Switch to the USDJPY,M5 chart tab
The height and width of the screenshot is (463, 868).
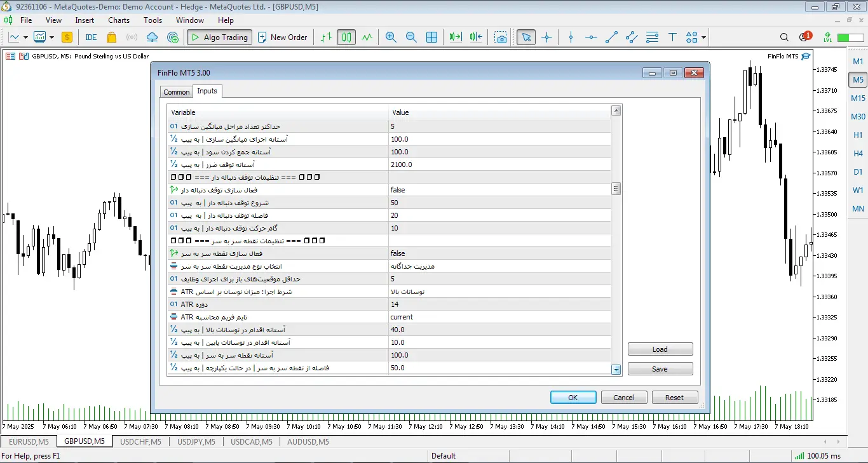tap(196, 441)
